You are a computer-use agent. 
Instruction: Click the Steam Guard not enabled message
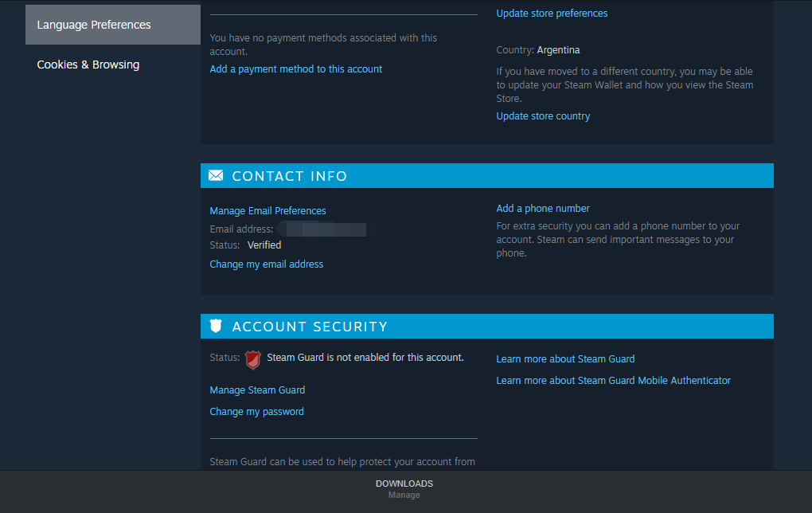[365, 358]
